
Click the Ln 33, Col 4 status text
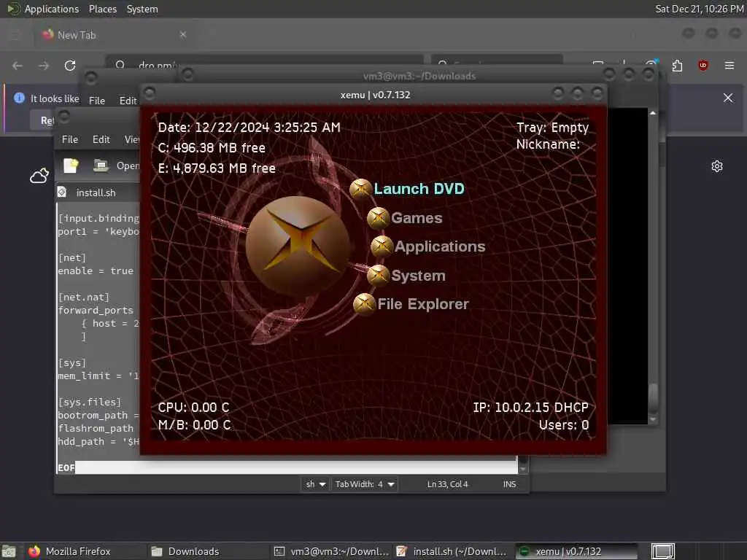pos(447,484)
